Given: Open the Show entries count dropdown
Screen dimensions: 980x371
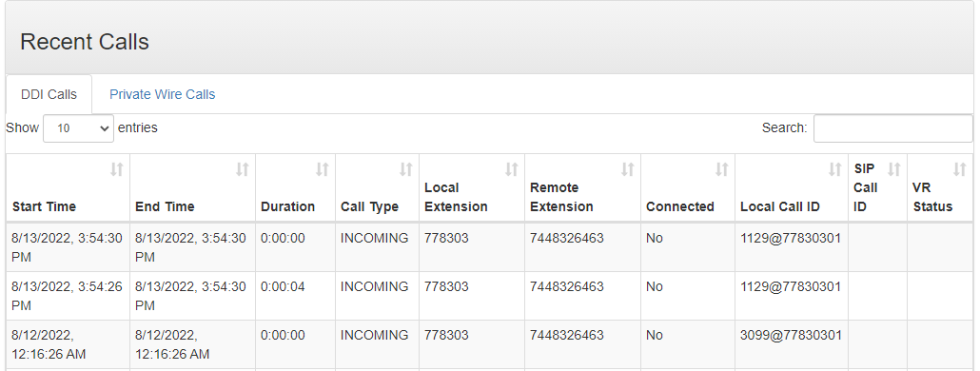Looking at the screenshot, I should [x=78, y=128].
